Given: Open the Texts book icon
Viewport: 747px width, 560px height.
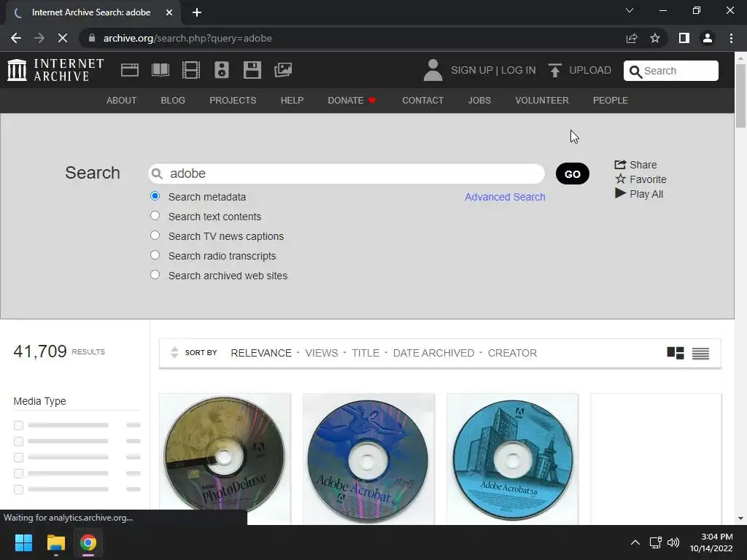Looking at the screenshot, I should [x=160, y=70].
